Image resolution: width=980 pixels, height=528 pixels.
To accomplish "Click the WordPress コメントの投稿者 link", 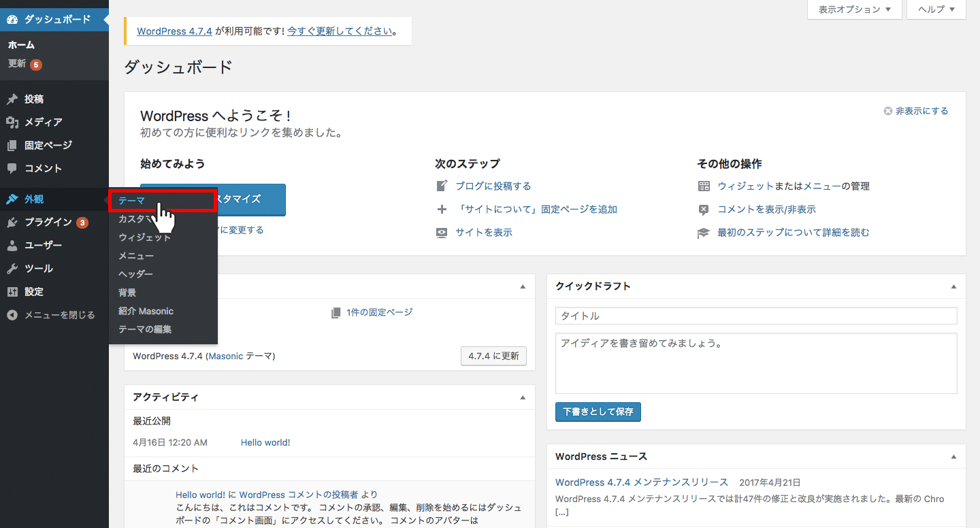I will coord(299,495).
